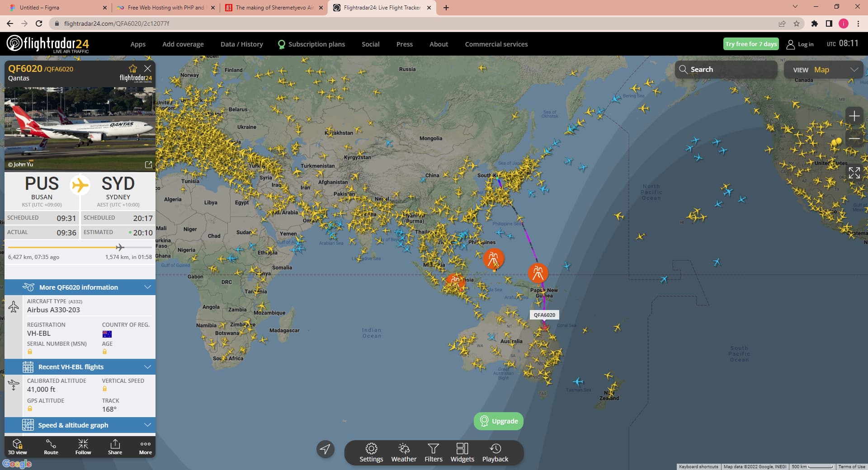Image resolution: width=868 pixels, height=470 pixels.
Task: Open the Weather layer options
Action: 404,452
